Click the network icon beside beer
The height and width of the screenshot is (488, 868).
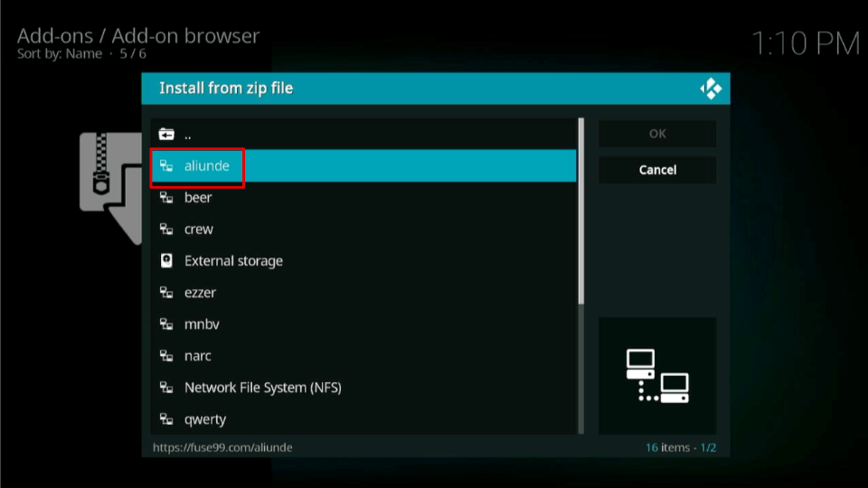(x=166, y=197)
